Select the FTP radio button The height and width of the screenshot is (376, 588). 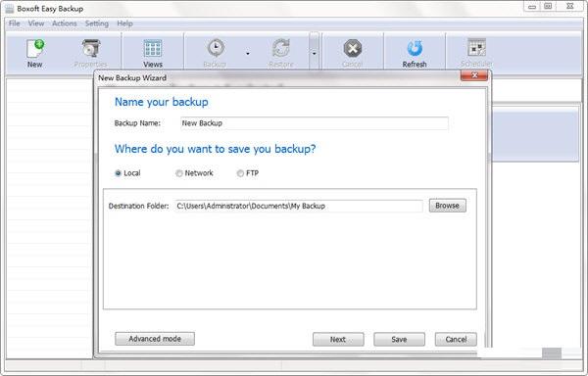[240, 173]
